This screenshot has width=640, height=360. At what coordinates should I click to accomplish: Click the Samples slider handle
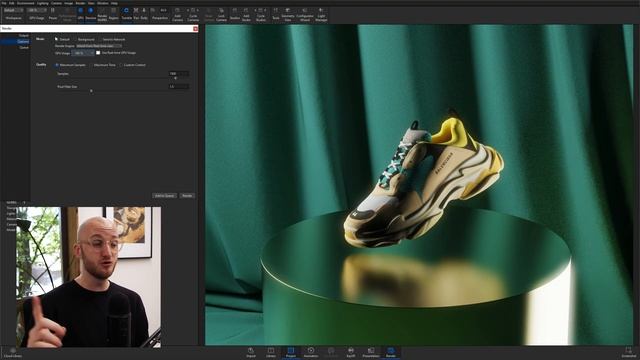(176, 78)
